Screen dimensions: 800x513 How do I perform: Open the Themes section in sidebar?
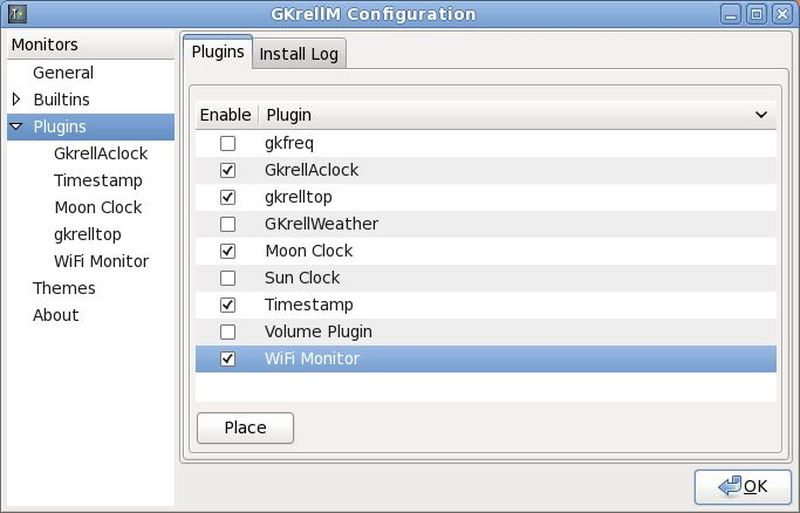(64, 288)
